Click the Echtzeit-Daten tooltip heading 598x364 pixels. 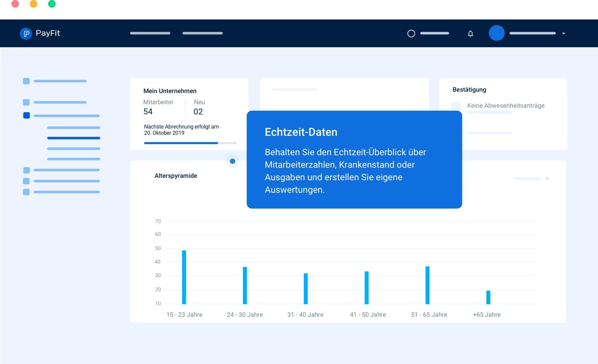[x=301, y=132]
